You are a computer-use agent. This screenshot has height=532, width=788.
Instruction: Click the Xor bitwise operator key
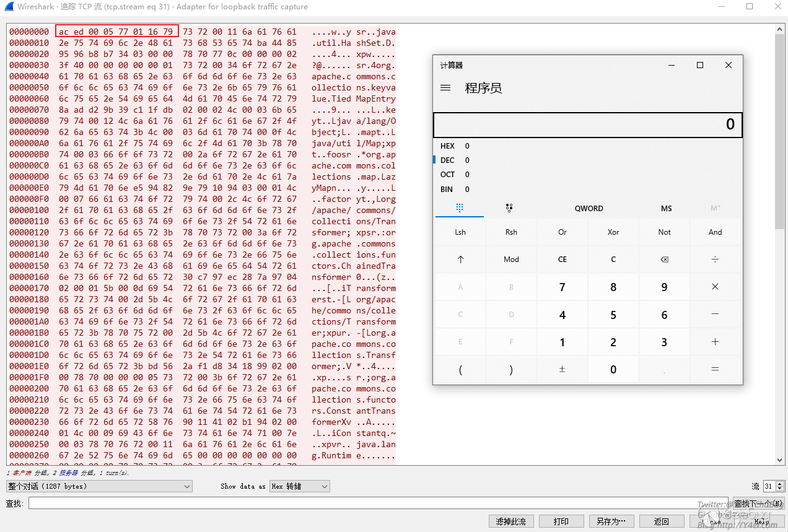pyautogui.click(x=613, y=232)
